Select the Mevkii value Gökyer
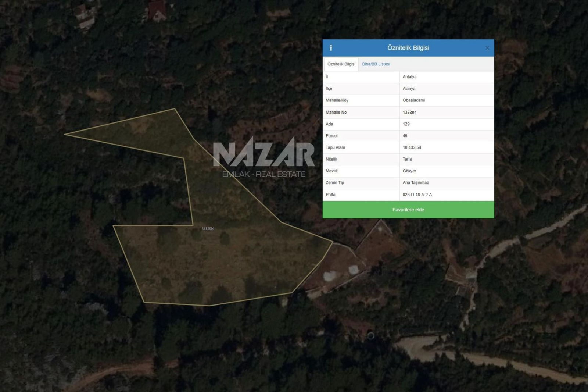Screen dimensions: 588x392 coord(447,171)
